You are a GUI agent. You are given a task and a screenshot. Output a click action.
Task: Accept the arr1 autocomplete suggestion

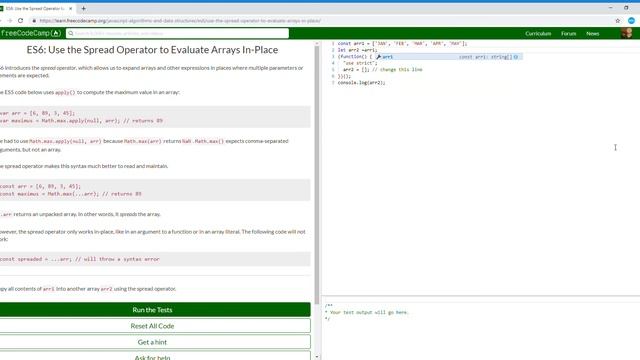(x=448, y=57)
